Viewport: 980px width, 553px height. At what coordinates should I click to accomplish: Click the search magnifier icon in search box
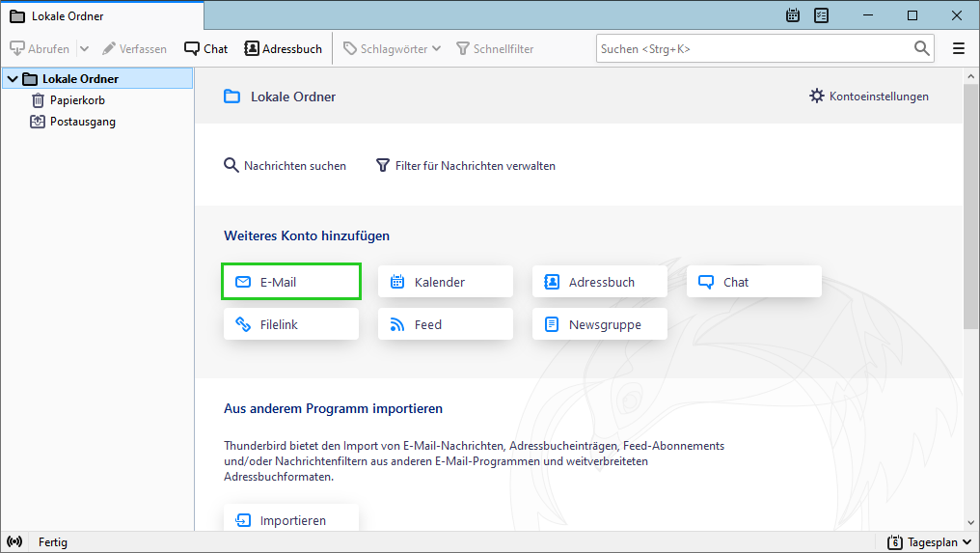point(921,48)
